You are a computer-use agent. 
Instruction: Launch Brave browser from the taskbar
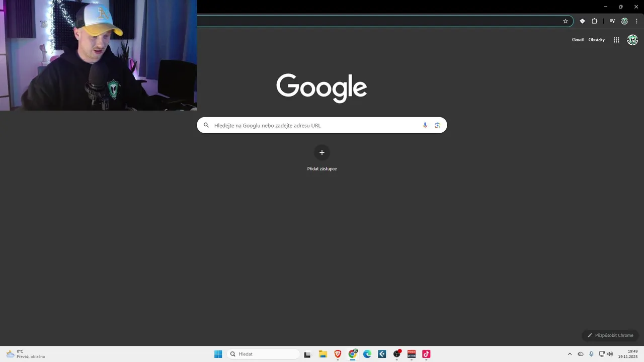click(x=338, y=354)
